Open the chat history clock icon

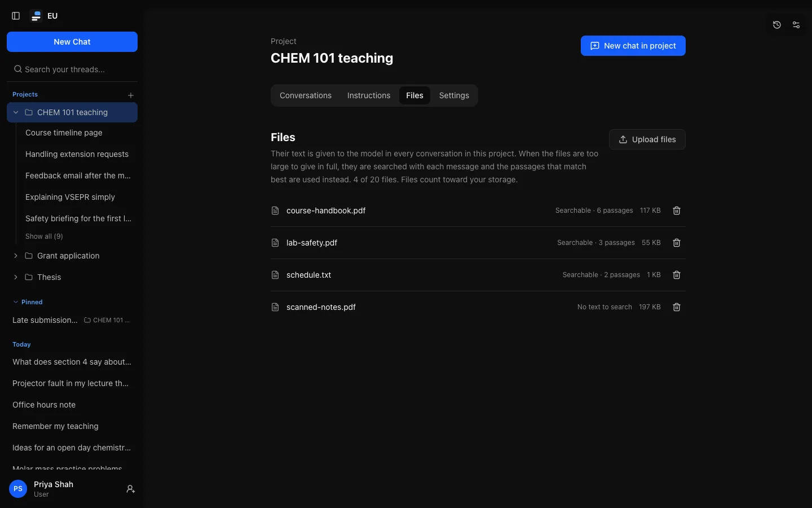[777, 25]
